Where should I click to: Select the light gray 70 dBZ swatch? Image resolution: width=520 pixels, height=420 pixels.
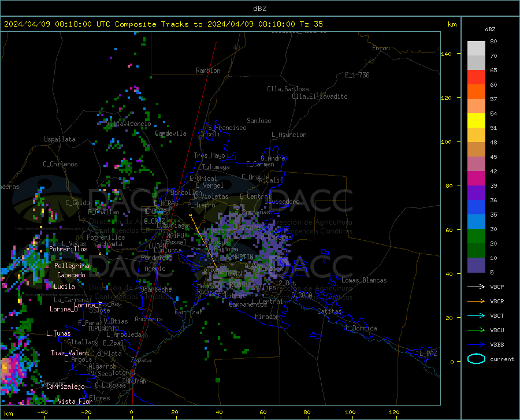476,49
